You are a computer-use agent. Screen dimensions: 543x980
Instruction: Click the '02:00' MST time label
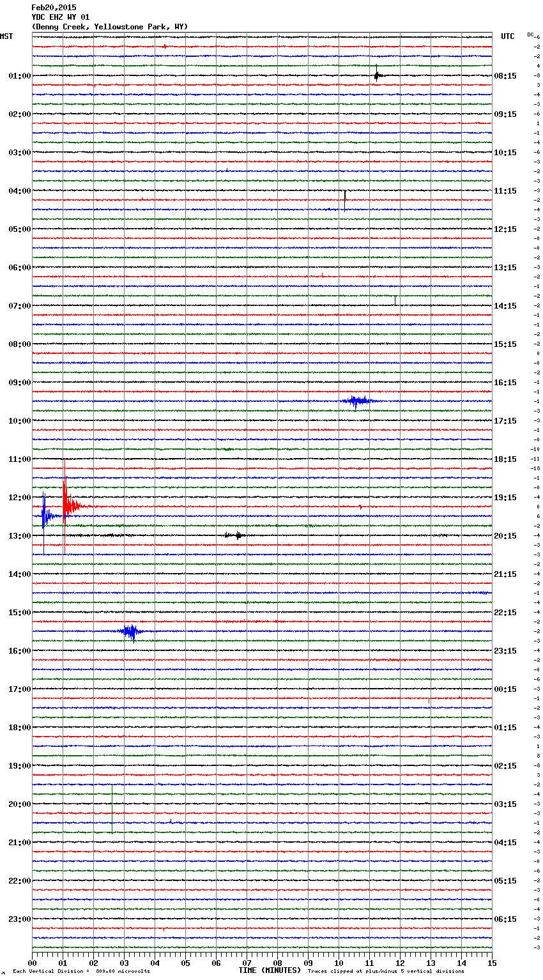point(20,114)
